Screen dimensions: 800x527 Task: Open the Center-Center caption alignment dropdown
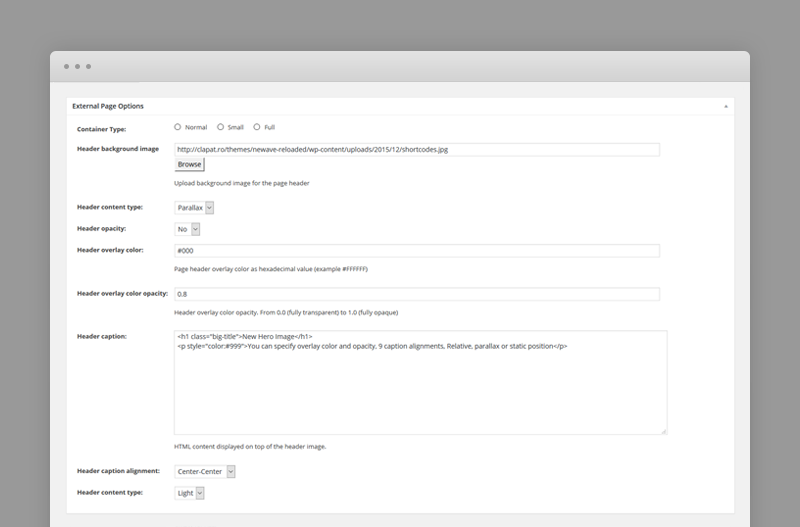(x=205, y=471)
